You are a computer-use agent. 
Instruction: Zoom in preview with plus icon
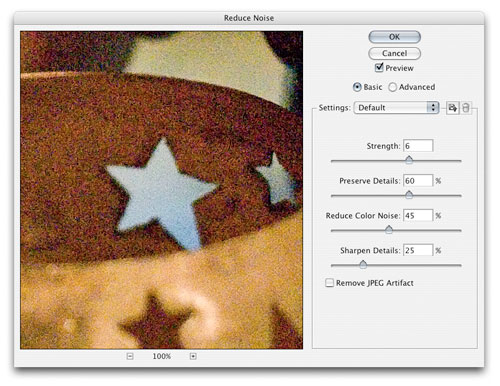[193, 356]
